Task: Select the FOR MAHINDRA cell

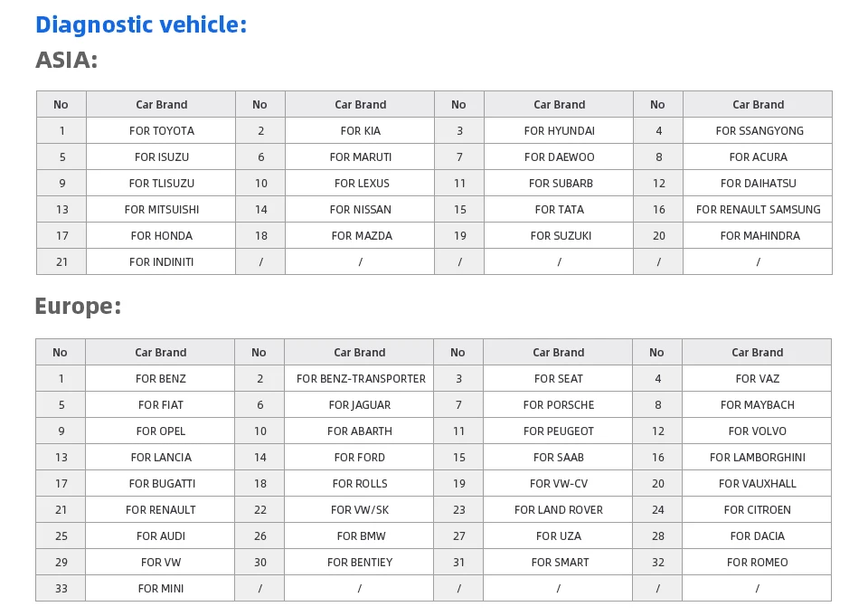Action: click(758, 235)
